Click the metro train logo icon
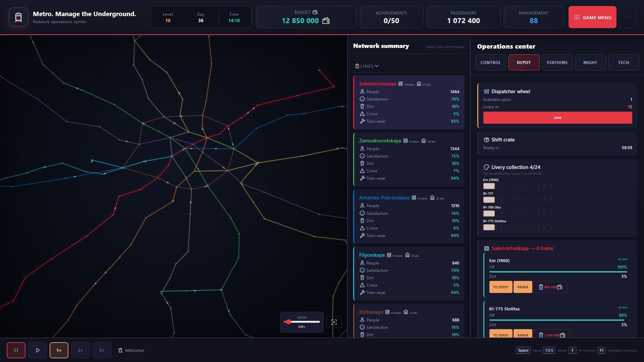This screenshot has height=362, width=644. coord(18,17)
